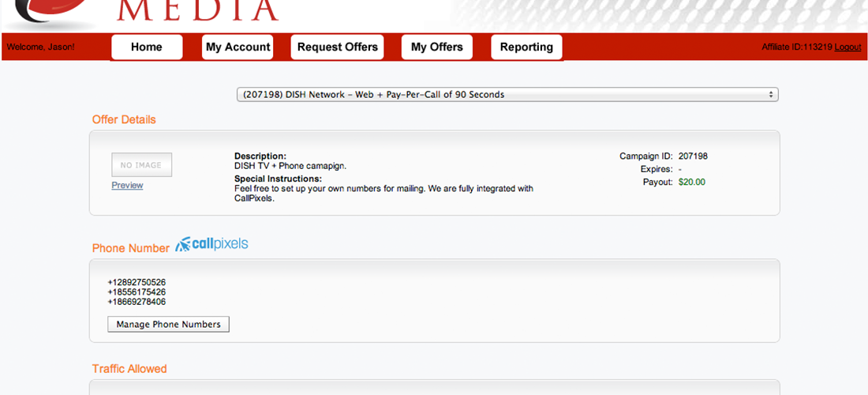Switch to My Offers tab
This screenshot has height=395, width=868.
pyautogui.click(x=437, y=47)
